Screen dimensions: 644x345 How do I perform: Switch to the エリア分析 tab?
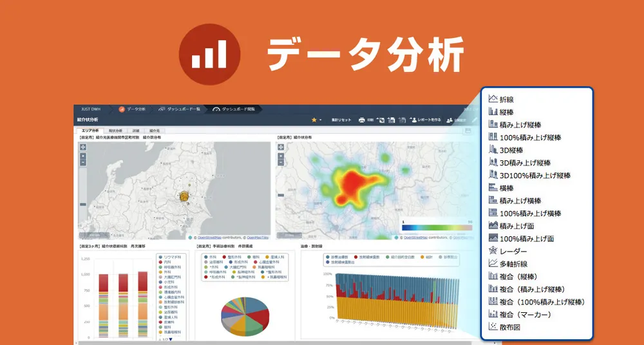(89, 131)
